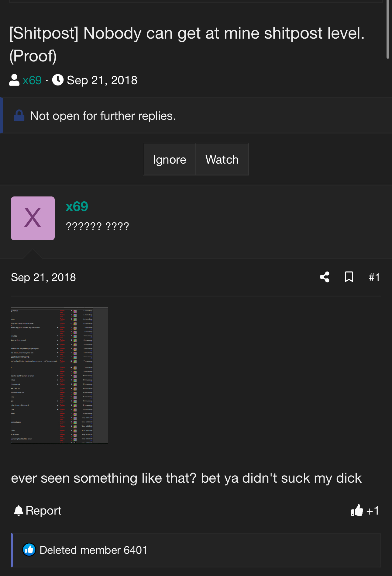Image resolution: width=392 pixels, height=576 pixels.
Task: Click the blue like reaction icon
Action: point(29,550)
